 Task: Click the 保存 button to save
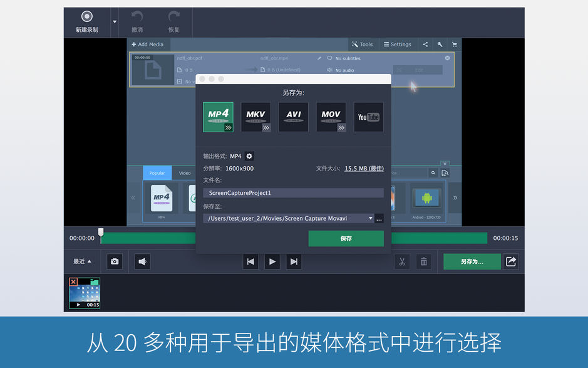(346, 238)
